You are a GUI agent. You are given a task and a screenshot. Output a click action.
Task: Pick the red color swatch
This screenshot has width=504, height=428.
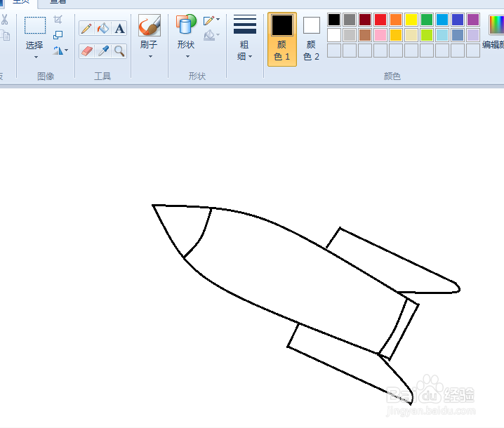point(380,20)
